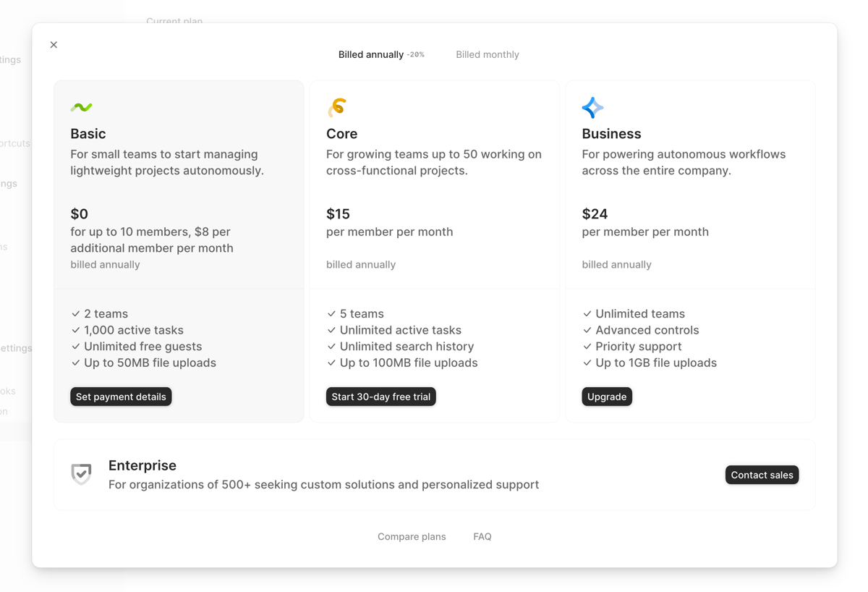Image resolution: width=868 pixels, height=592 pixels.
Task: Start the 30-day free trial
Action: (380, 397)
